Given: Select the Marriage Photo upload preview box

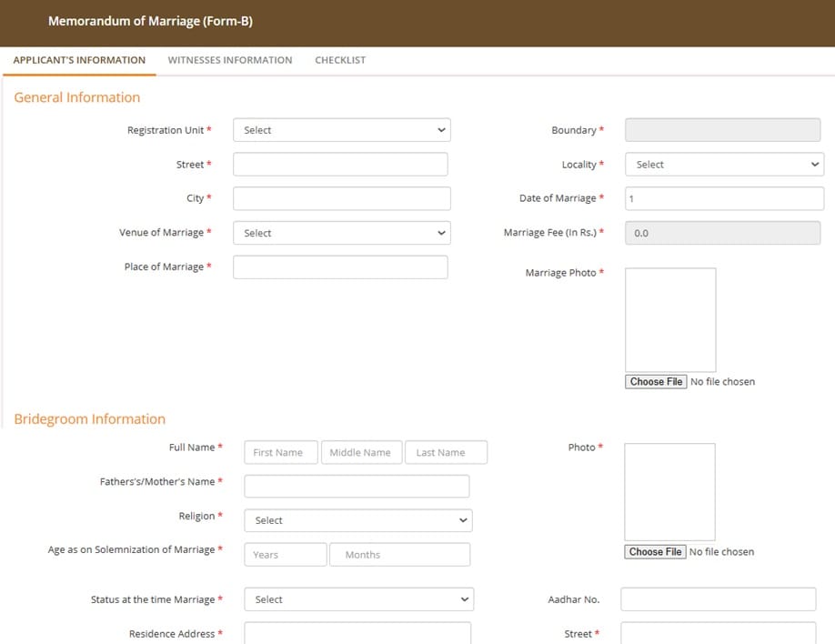Looking at the screenshot, I should (670, 320).
